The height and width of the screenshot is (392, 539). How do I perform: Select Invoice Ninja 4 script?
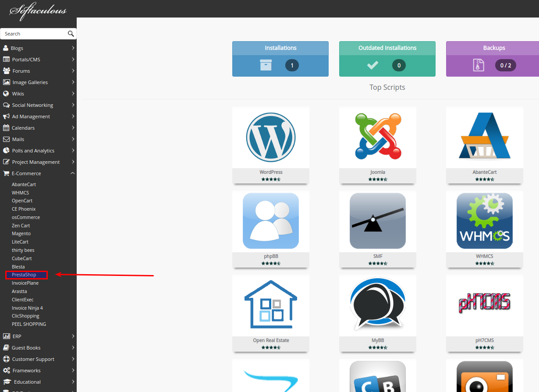[27, 308]
